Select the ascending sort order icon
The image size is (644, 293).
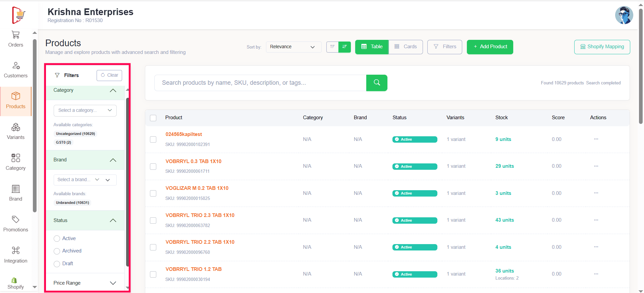(x=332, y=47)
